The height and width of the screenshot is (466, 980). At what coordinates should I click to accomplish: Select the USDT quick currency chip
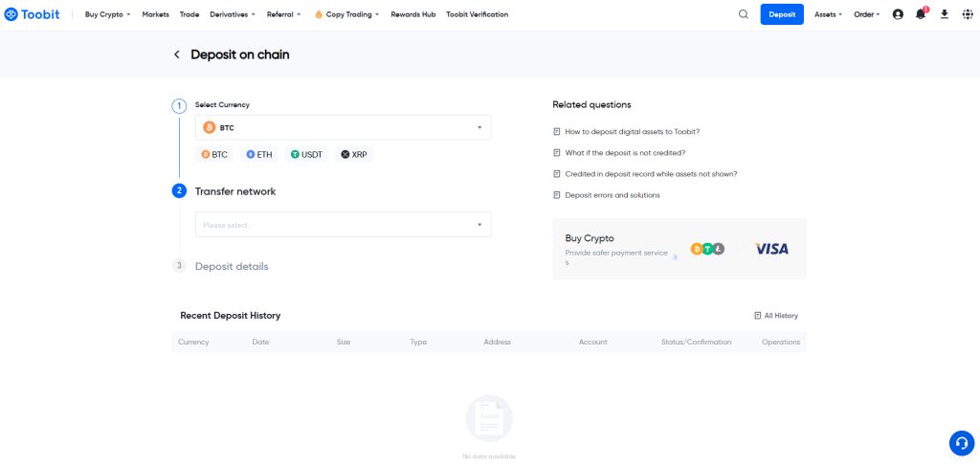pyautogui.click(x=307, y=154)
